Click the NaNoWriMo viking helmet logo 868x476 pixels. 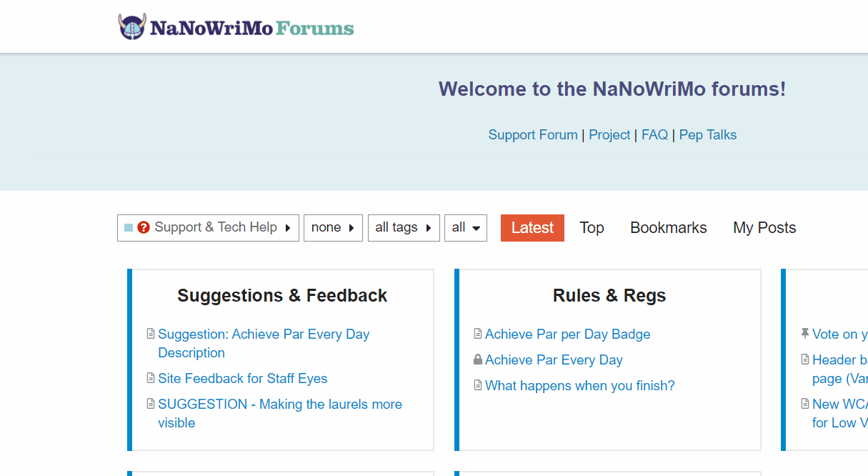(132, 27)
